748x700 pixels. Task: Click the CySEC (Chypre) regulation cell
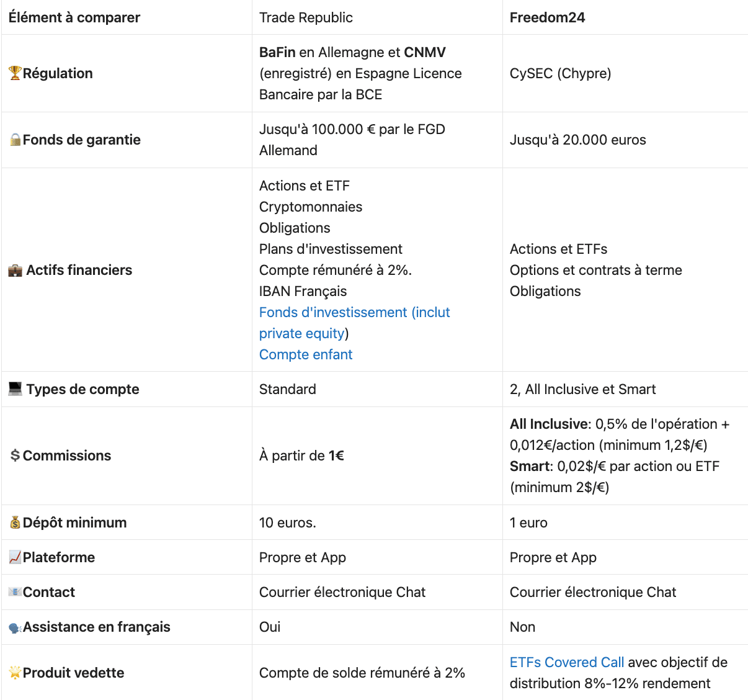(x=560, y=73)
